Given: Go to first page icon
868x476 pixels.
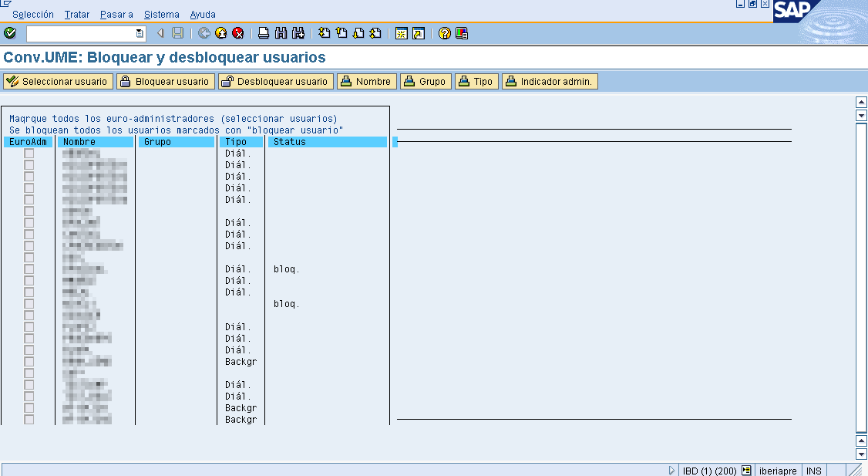Looking at the screenshot, I should point(325,33).
